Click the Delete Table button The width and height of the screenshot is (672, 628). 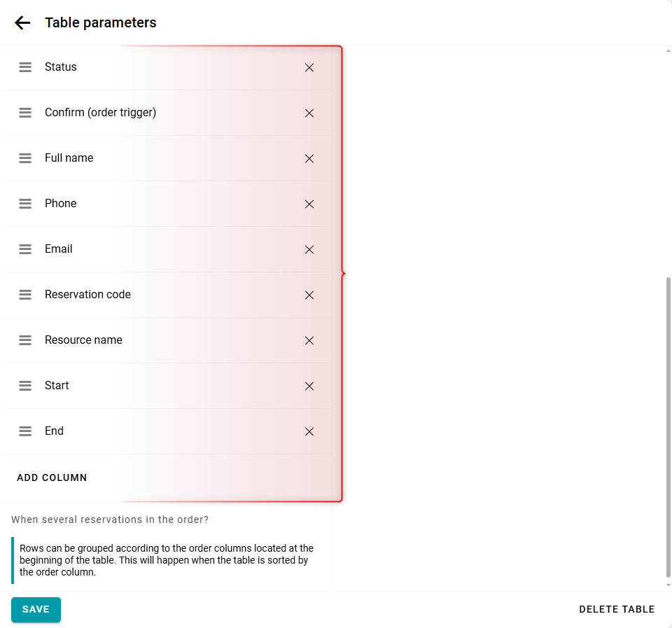(617, 609)
